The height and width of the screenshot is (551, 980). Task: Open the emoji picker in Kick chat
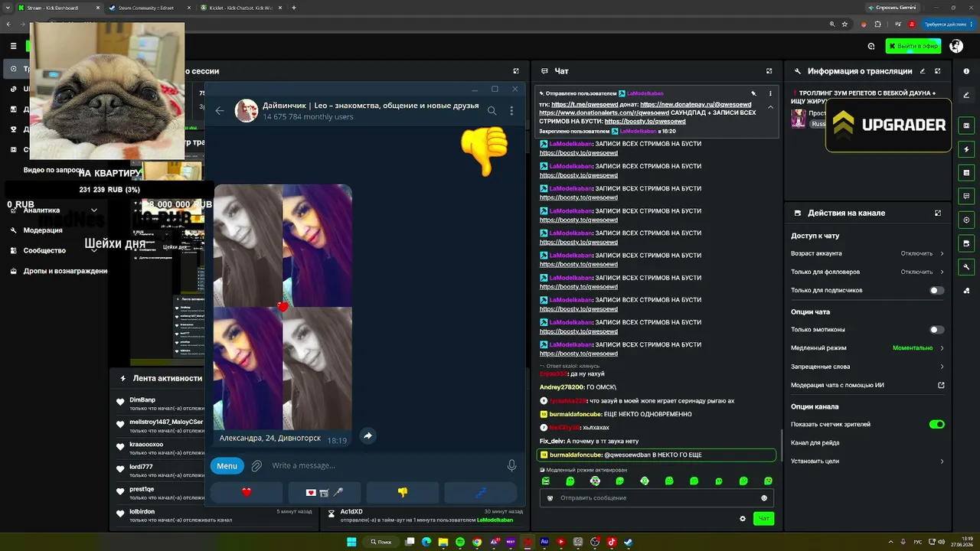tap(764, 498)
